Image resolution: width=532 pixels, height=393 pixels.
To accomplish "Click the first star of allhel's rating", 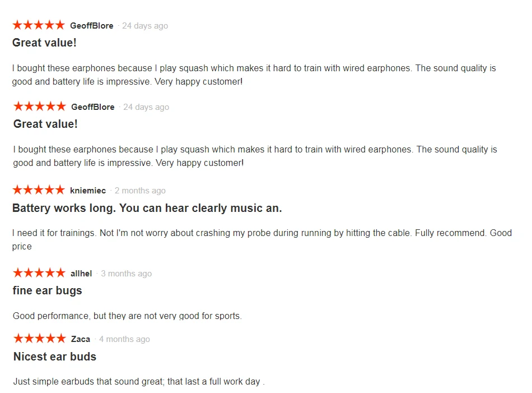I will click(x=18, y=273).
